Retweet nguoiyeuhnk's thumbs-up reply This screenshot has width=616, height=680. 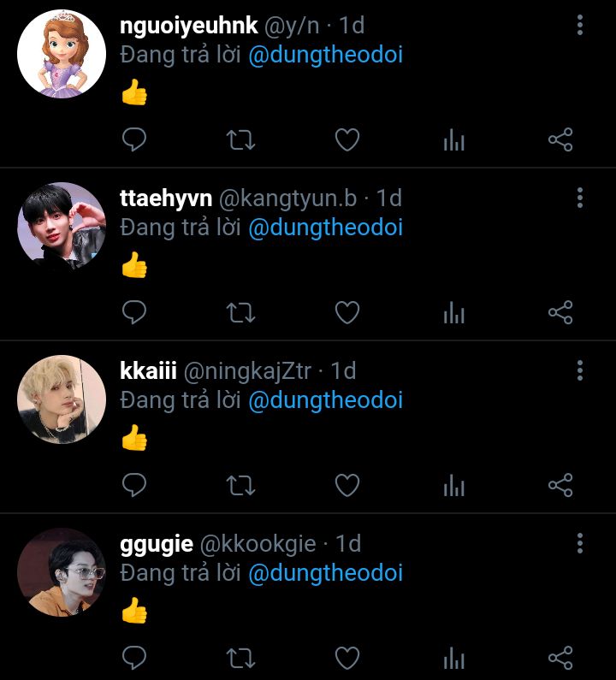[240, 139]
